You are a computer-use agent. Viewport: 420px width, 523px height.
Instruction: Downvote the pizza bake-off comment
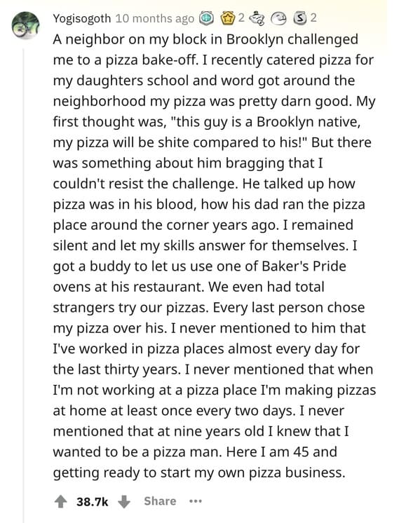pos(124,501)
